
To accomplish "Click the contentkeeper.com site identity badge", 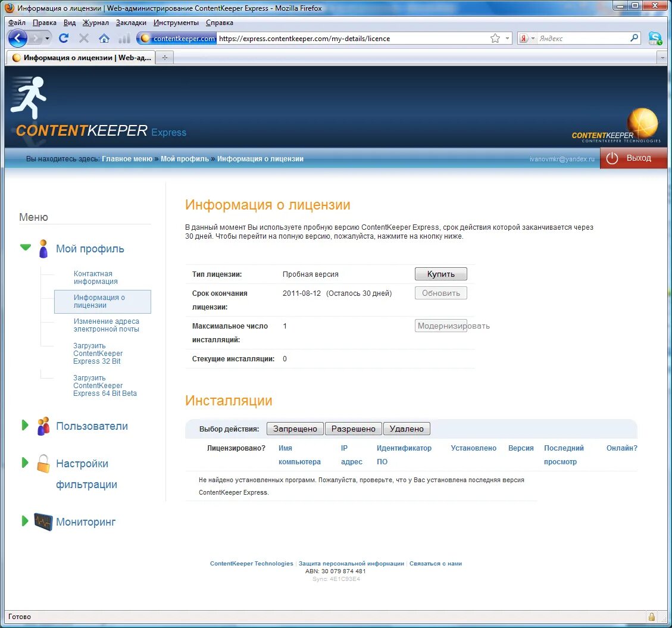I will click(177, 39).
